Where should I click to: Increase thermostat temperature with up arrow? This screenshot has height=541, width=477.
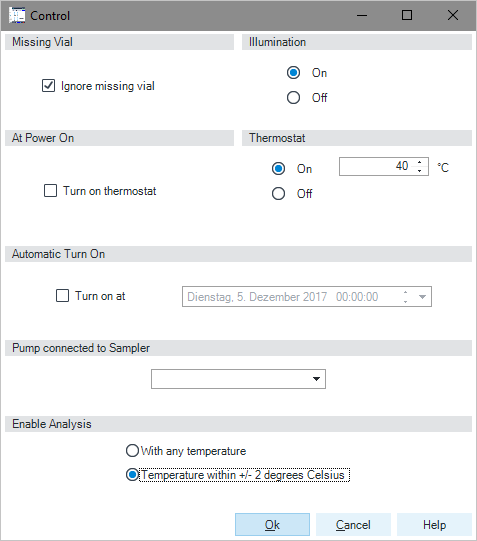419,163
